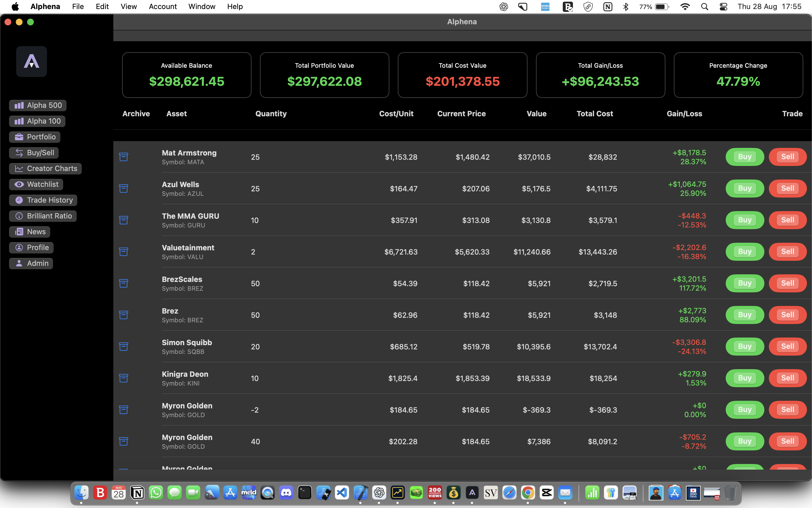The width and height of the screenshot is (812, 508).
Task: Click the Wi-Fi status icon
Action: 685,7
